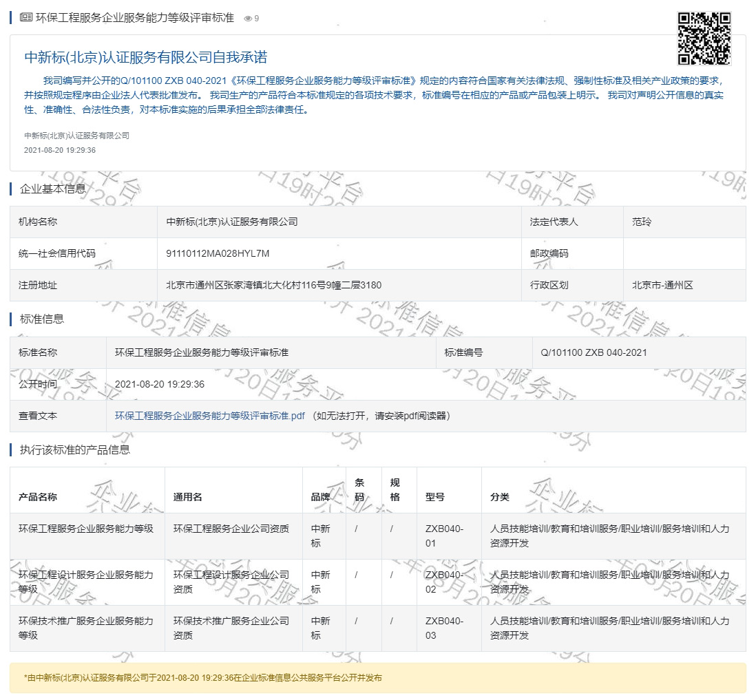
Task: Click the 执行该标准的产品信息 section heading
Action: (x=75, y=450)
